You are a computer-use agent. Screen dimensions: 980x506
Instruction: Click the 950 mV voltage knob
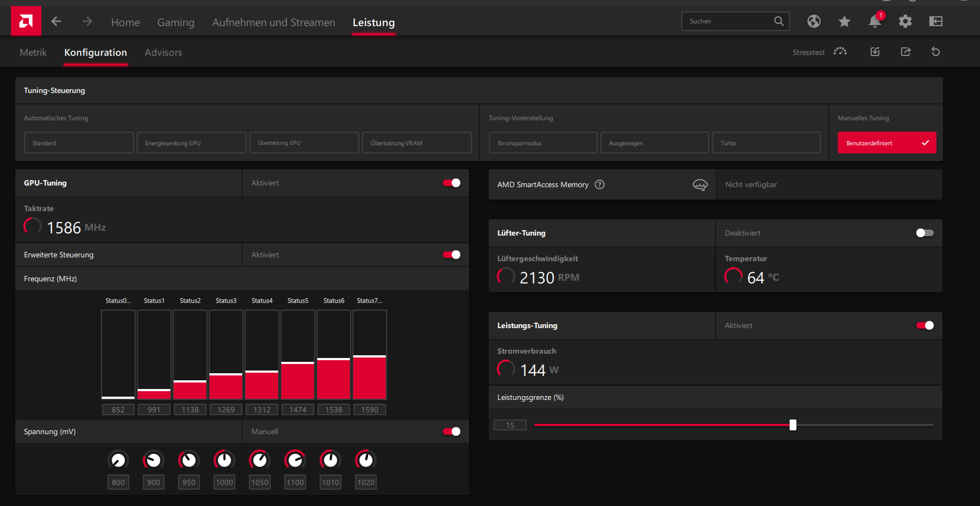coord(189,460)
